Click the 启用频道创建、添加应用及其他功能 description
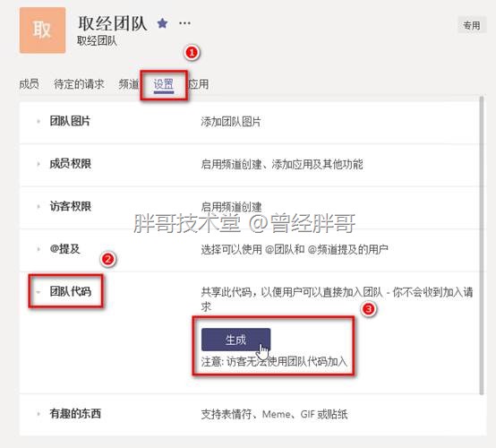Screen dimensions: 496x448 tap(282, 164)
